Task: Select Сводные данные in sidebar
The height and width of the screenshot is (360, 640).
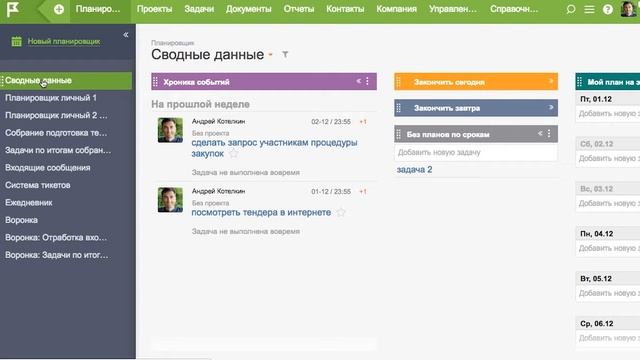Action: (x=66, y=81)
